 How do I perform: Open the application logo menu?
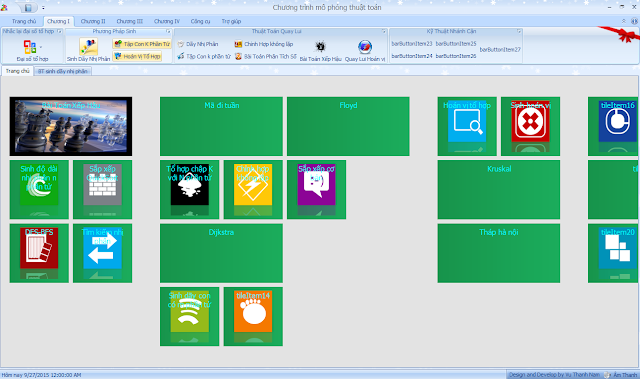click(4, 7)
